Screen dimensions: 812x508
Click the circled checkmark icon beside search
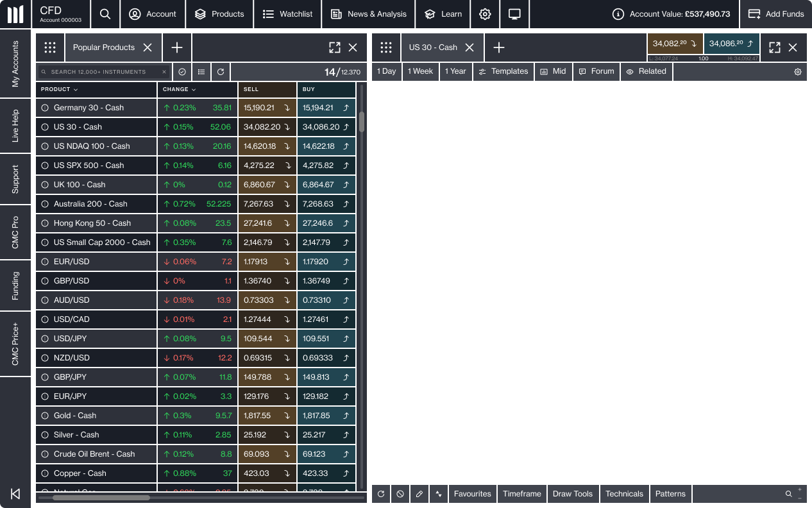point(182,72)
